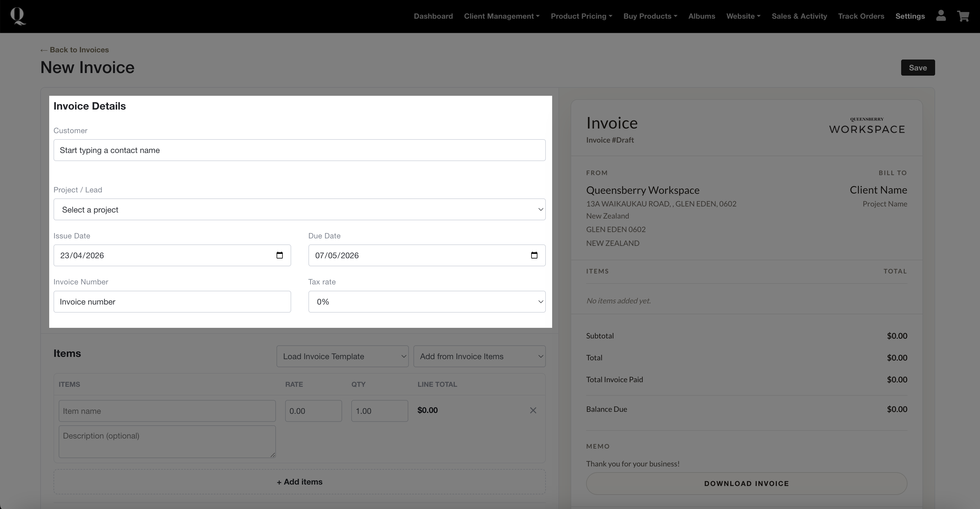Go to Sales & Activity page
980x509 pixels.
pos(799,16)
